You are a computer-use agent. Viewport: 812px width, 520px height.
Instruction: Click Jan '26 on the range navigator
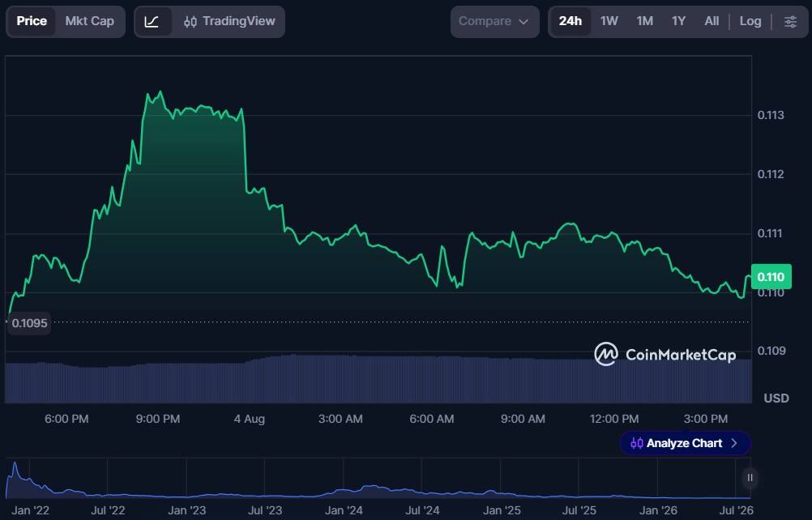658,511
